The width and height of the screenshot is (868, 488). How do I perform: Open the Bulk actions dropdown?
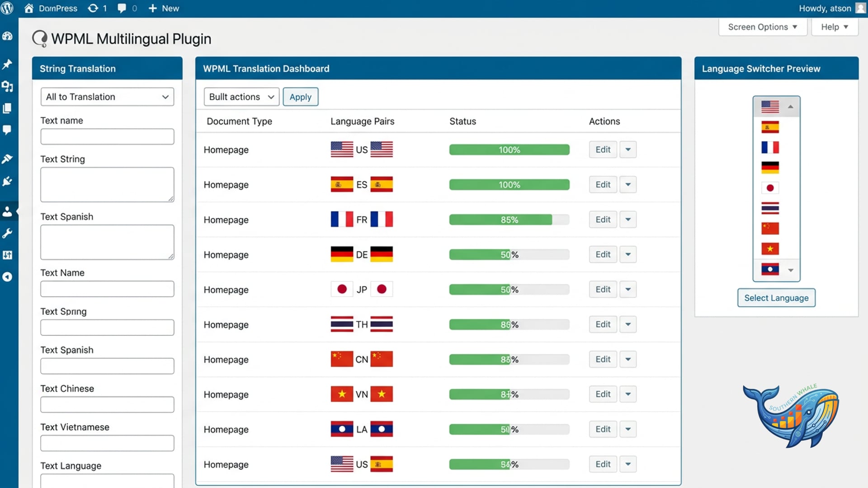(241, 97)
